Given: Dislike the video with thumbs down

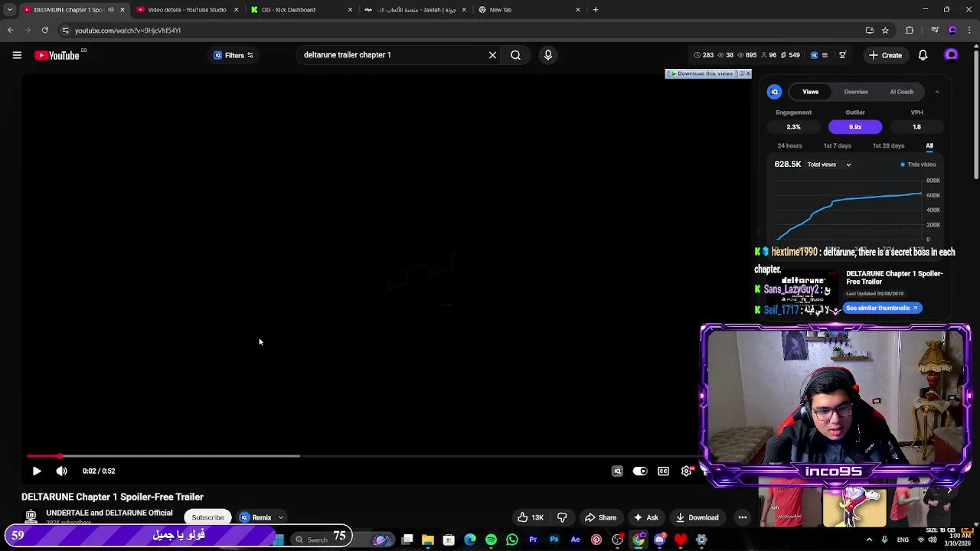Looking at the screenshot, I should [x=562, y=518].
